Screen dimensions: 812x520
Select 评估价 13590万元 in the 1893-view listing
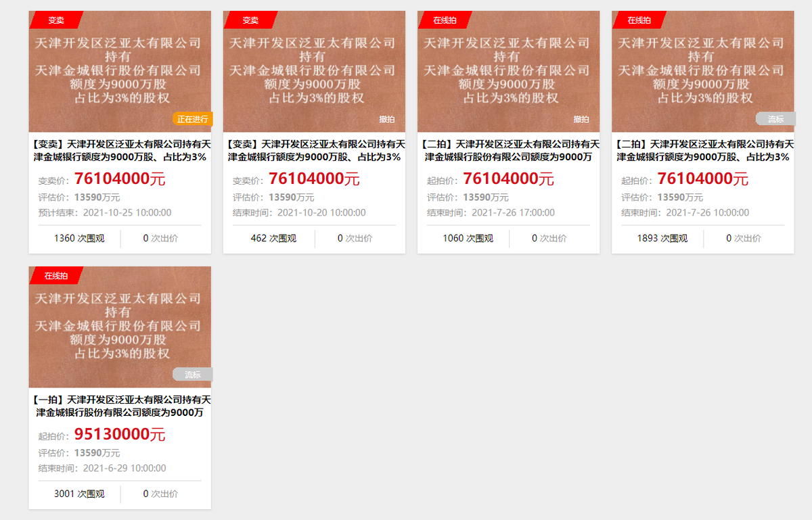[x=662, y=197]
